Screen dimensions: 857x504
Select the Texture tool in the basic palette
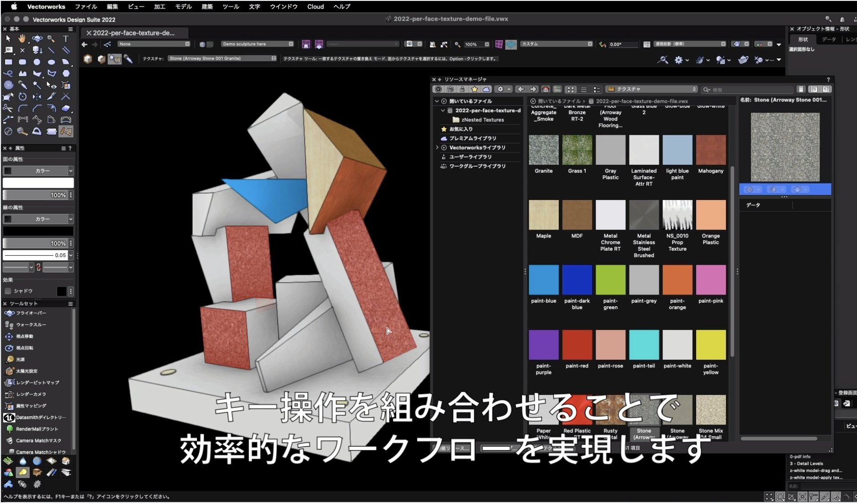(66, 131)
